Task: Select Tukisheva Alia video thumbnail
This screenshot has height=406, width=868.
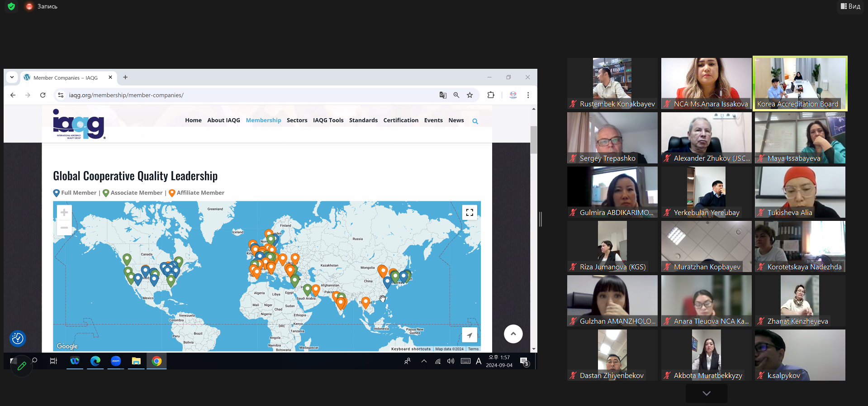Action: click(800, 192)
